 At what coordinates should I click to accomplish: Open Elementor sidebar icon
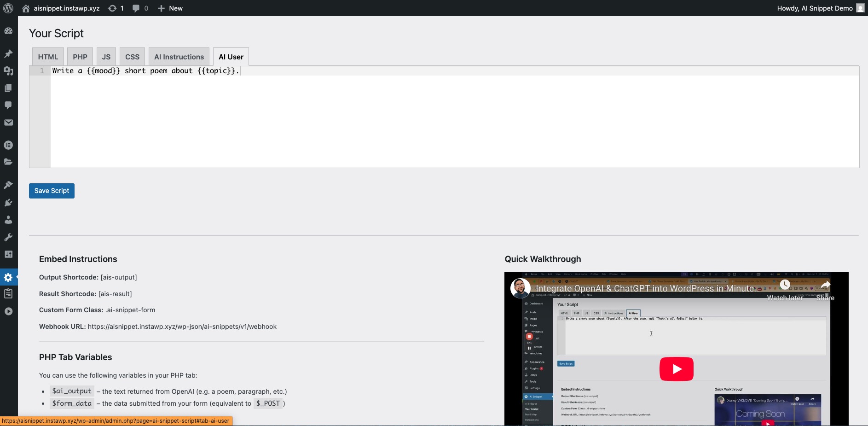point(8,145)
